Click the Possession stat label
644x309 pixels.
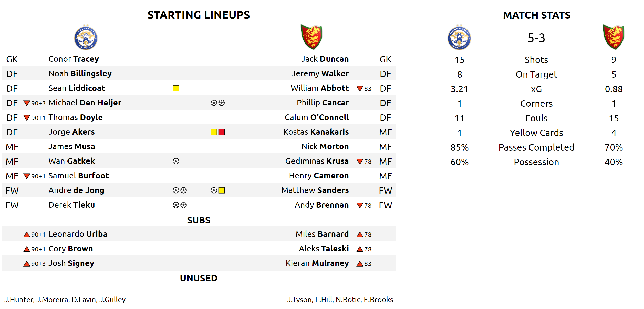[536, 162]
